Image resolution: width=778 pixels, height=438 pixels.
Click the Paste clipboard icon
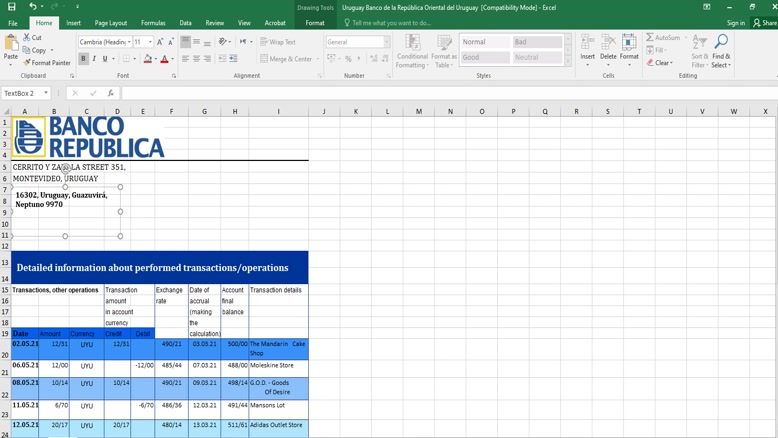11,46
